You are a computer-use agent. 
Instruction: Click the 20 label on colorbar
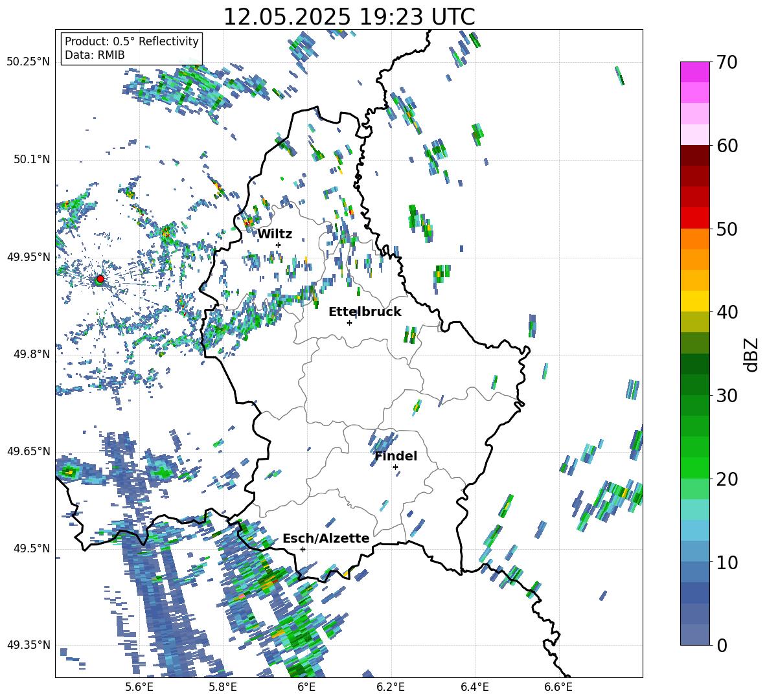(727, 479)
